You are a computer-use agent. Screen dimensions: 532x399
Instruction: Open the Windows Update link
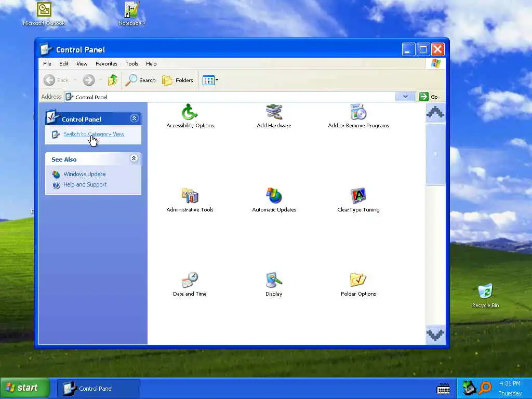pyautogui.click(x=85, y=174)
